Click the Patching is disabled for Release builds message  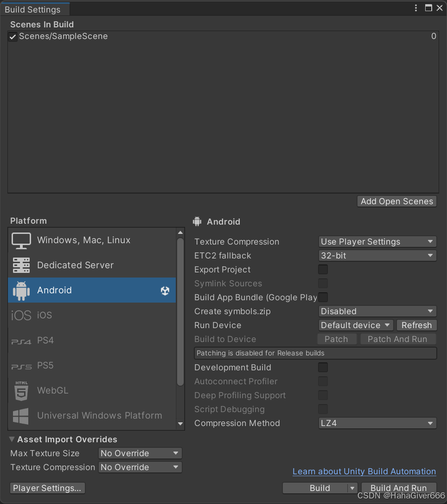coord(315,353)
